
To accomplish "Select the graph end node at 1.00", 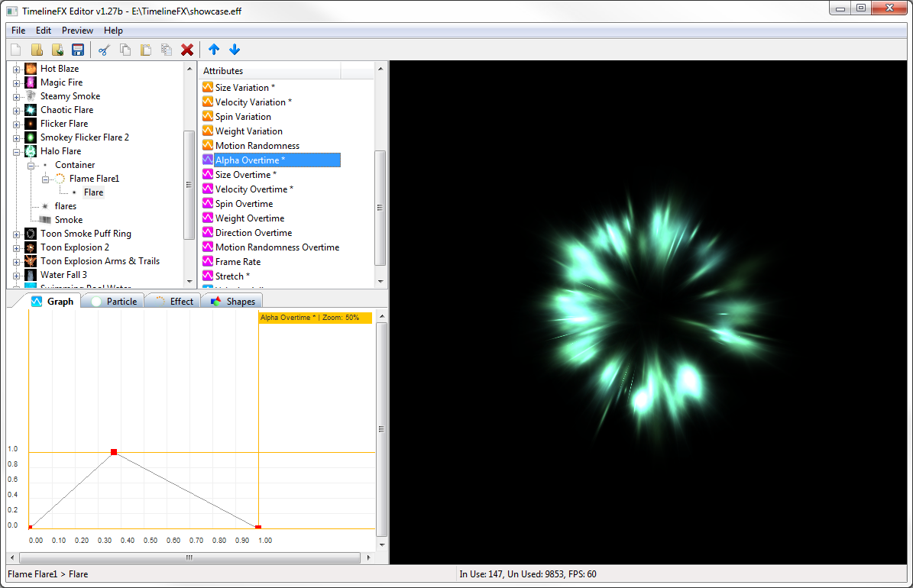I will click(258, 528).
